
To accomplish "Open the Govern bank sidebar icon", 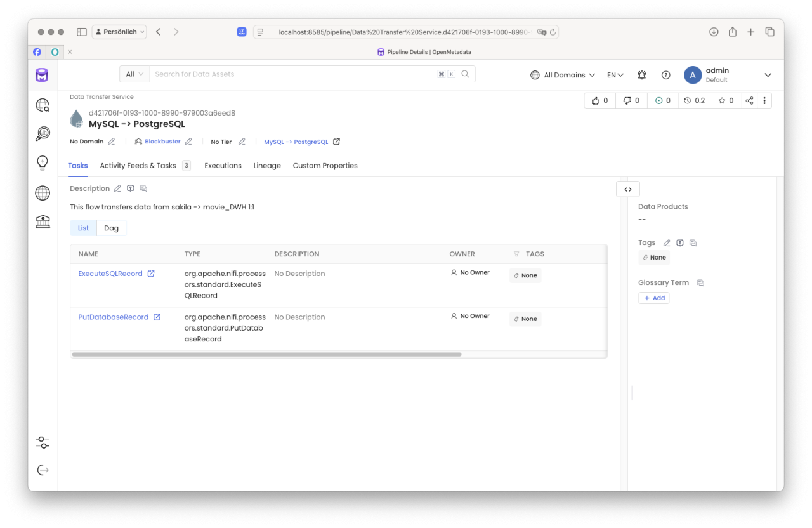I will tap(43, 221).
